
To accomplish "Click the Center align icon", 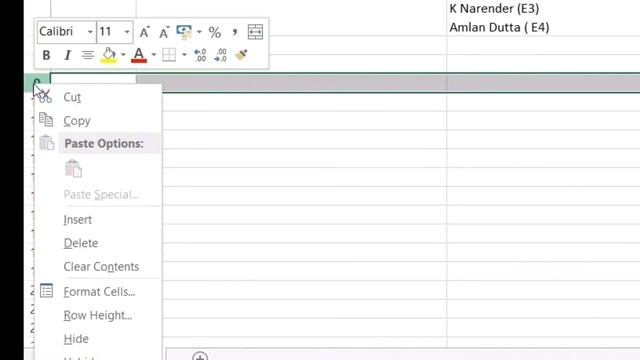I will coord(87,55).
